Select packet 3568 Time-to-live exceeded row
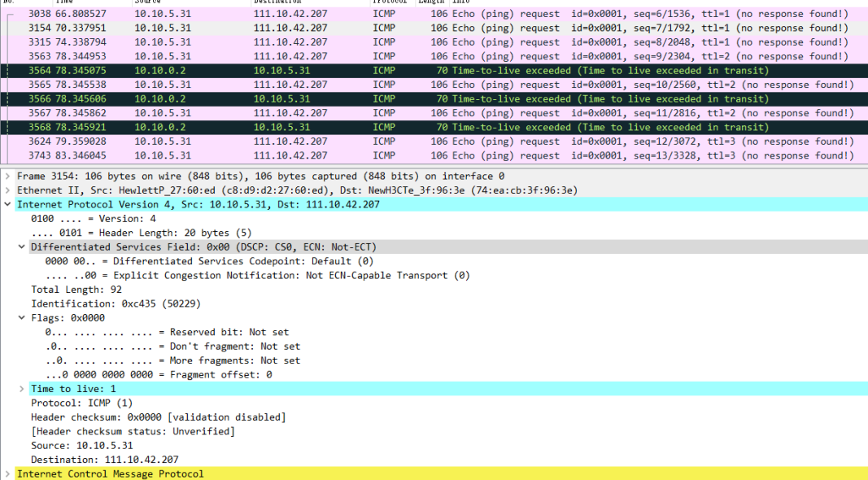The image size is (868, 480). (434, 127)
